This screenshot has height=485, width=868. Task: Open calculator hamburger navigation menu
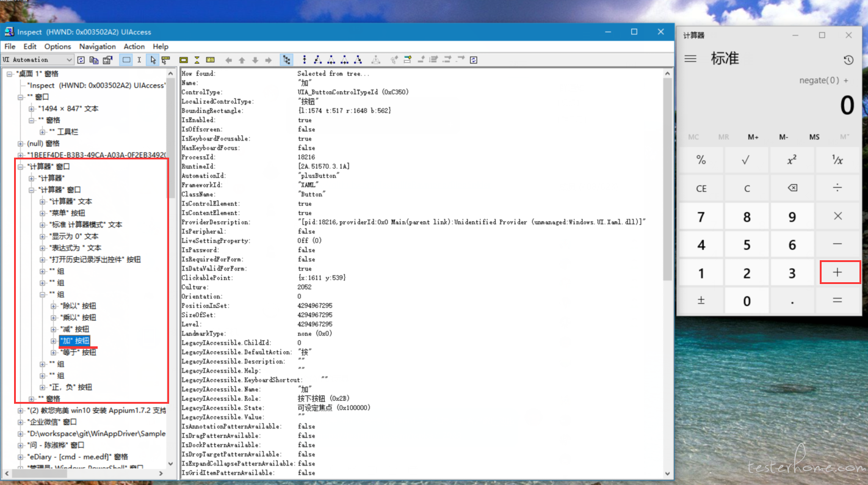click(690, 59)
